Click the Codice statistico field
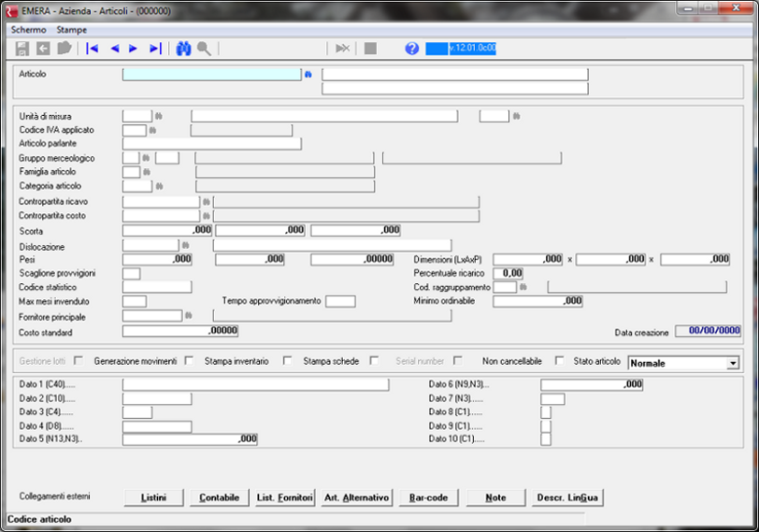 point(157,287)
